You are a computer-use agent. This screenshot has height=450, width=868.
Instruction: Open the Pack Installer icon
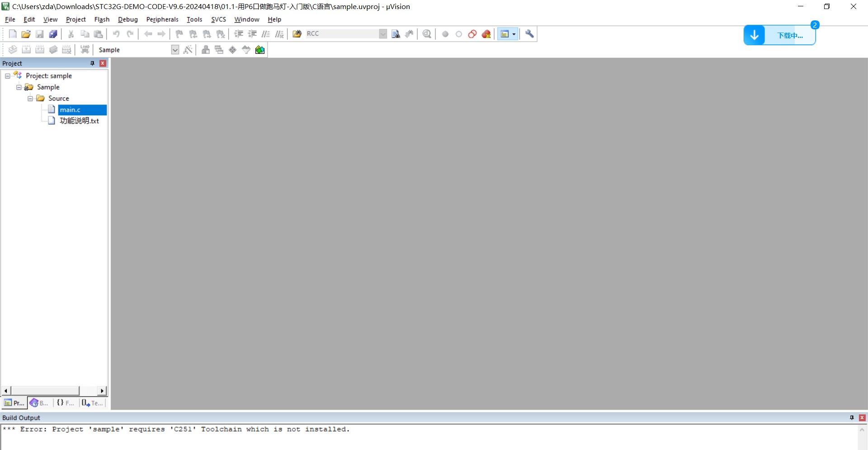tap(260, 50)
